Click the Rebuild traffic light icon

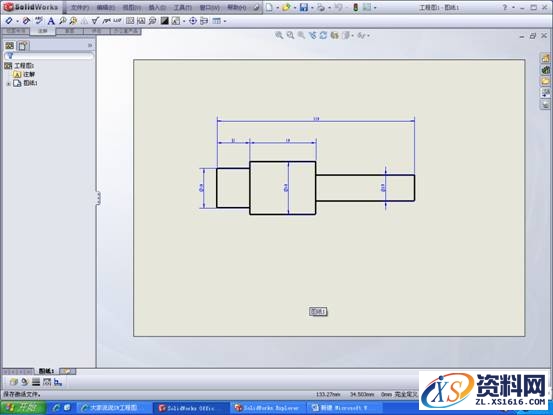point(356,7)
